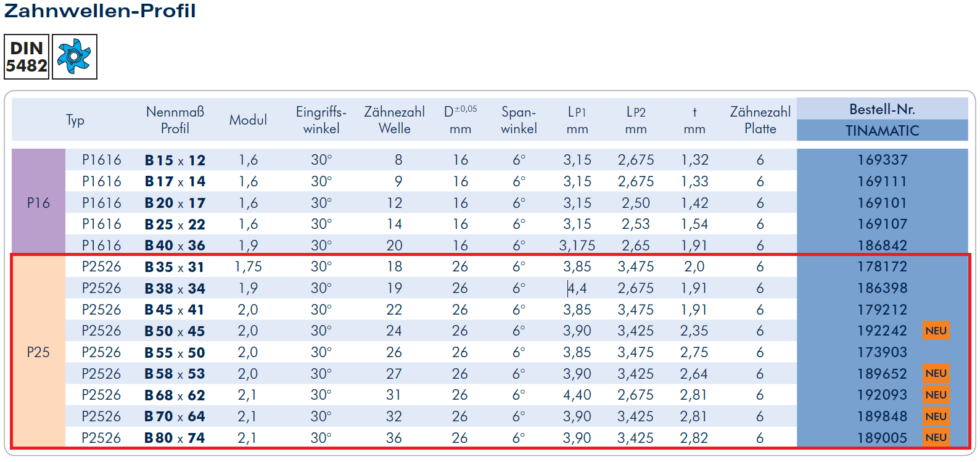
Task: Select order number 186398
Action: 882,288
